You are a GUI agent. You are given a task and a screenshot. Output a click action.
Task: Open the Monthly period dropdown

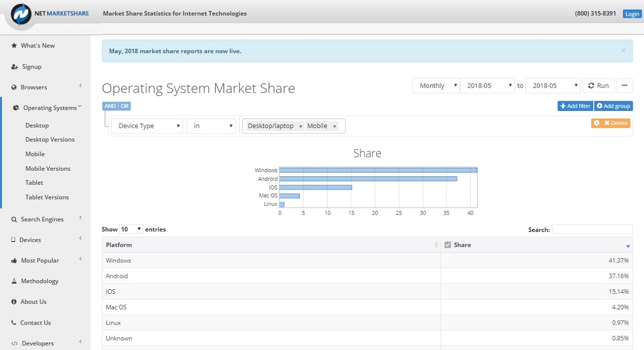(x=436, y=86)
